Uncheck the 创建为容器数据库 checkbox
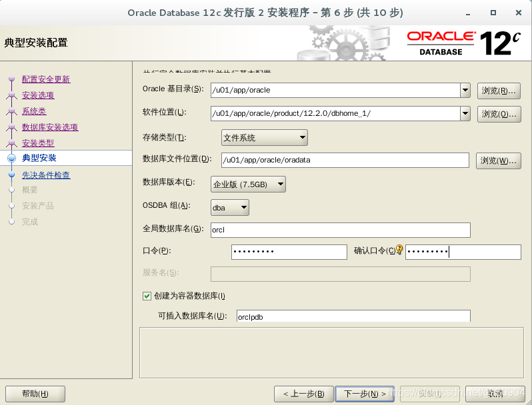The height and width of the screenshot is (405, 532). click(147, 296)
